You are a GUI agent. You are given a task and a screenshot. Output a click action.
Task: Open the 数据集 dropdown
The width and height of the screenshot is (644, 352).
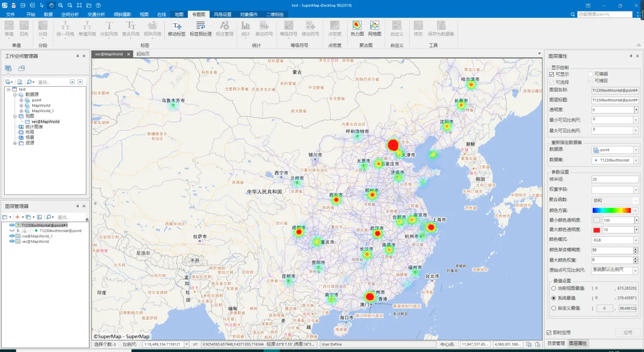(636, 160)
